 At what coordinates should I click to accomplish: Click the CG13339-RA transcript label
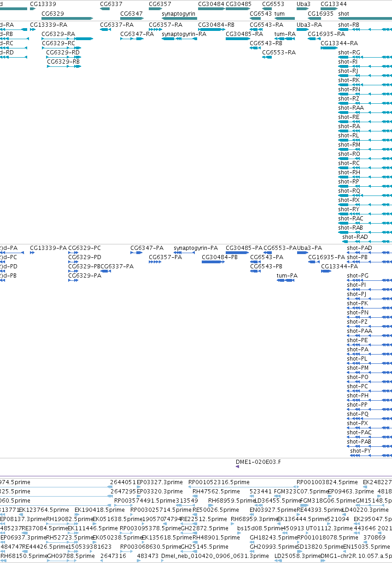[48, 24]
